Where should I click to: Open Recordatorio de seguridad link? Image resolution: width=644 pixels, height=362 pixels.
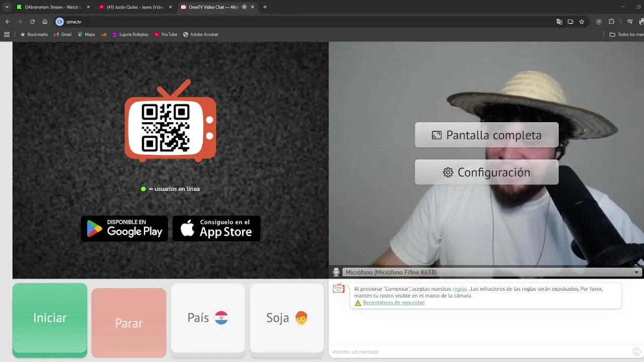point(393,303)
